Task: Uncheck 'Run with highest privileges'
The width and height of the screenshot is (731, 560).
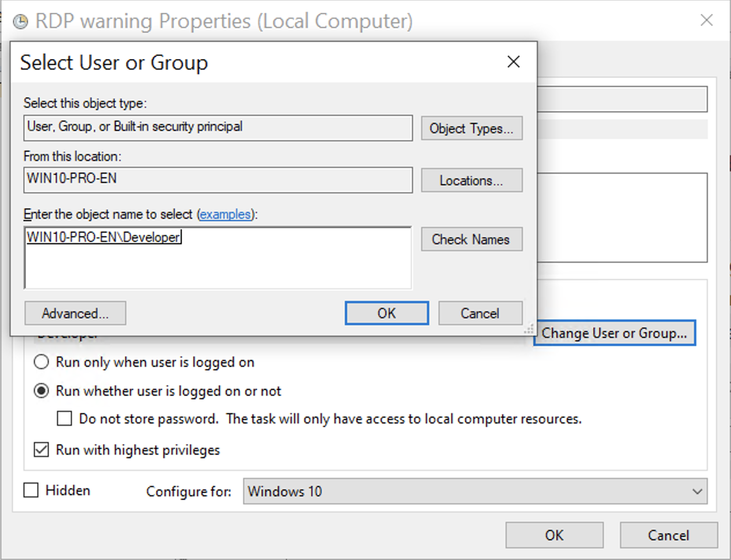Action: (41, 450)
